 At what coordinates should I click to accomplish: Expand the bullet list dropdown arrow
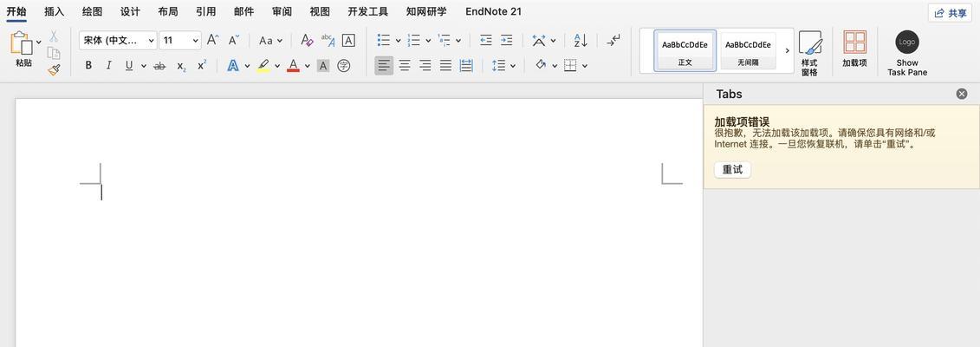tap(398, 41)
